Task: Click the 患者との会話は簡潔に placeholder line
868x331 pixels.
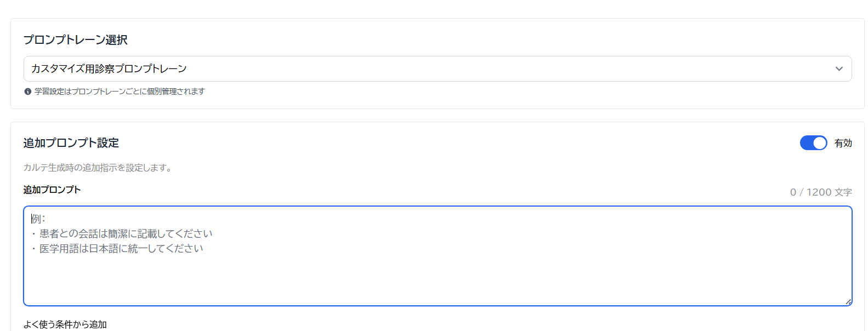Action: 126,234
